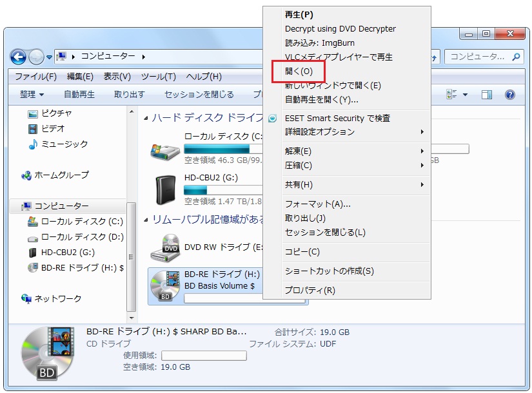Select コンピューター in the navigation pane
This screenshot has height=393, width=532.
[x=55, y=206]
